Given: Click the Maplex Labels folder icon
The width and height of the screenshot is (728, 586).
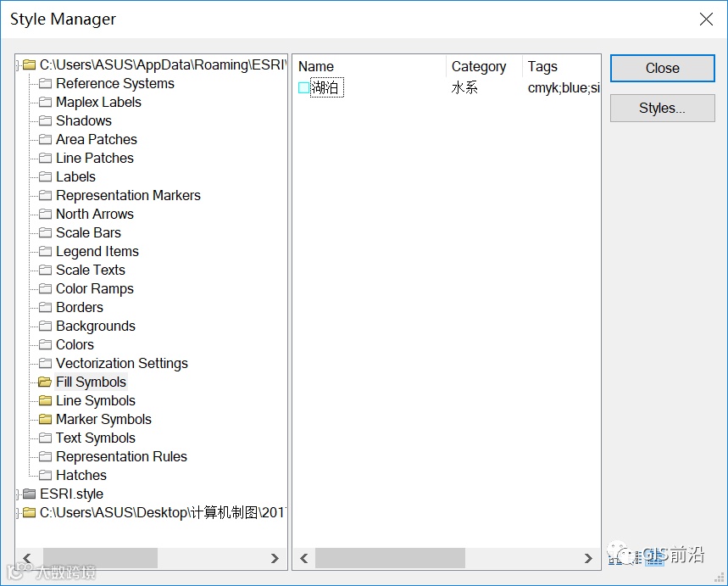Looking at the screenshot, I should pyautogui.click(x=45, y=103).
